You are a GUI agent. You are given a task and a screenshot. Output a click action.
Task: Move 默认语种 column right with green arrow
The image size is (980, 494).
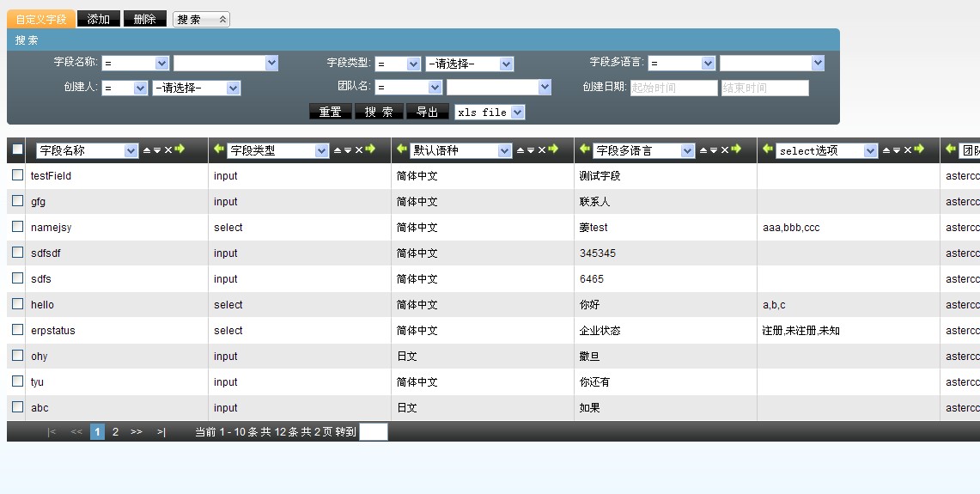coord(553,149)
